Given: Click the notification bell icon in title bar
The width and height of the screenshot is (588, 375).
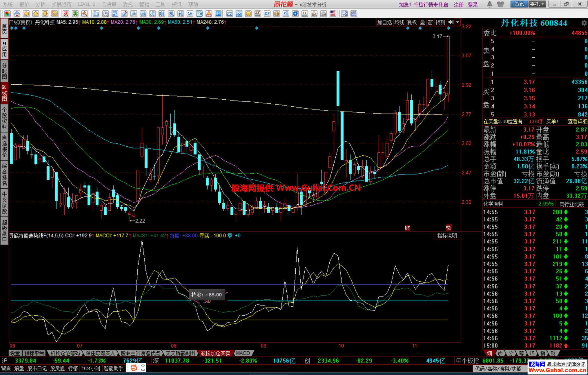Looking at the screenshot, I should coord(490,4).
